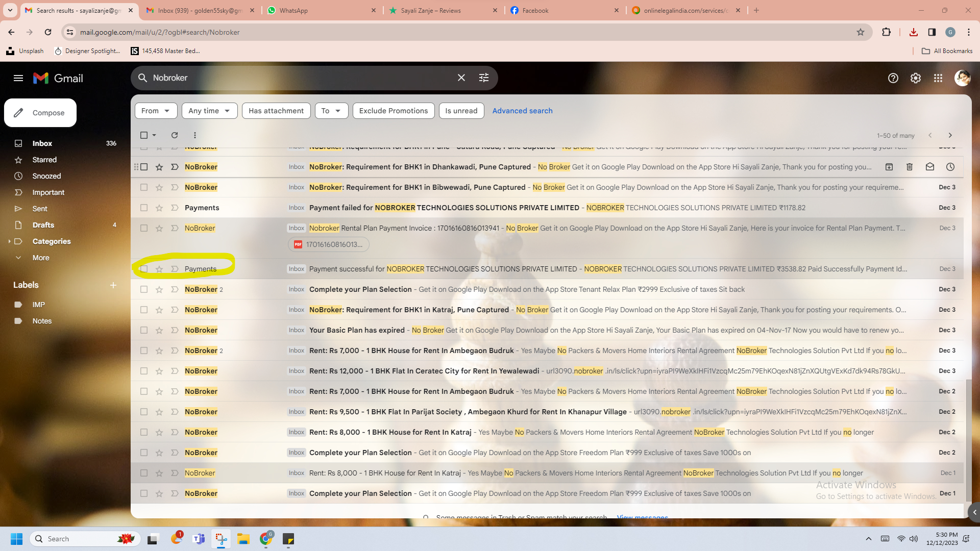Click the refresh icon above the email list
This screenshot has height=551, width=980.
(175, 135)
